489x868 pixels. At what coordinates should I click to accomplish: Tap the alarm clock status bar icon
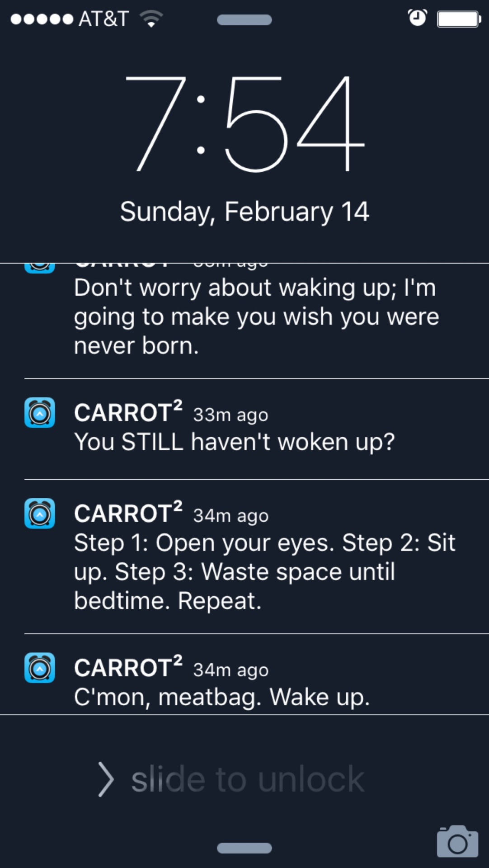[x=417, y=19]
